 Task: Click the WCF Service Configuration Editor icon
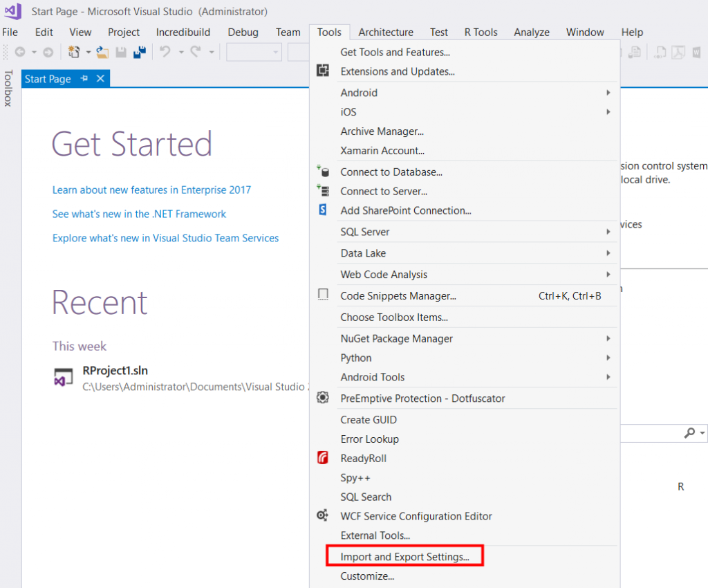click(x=322, y=515)
